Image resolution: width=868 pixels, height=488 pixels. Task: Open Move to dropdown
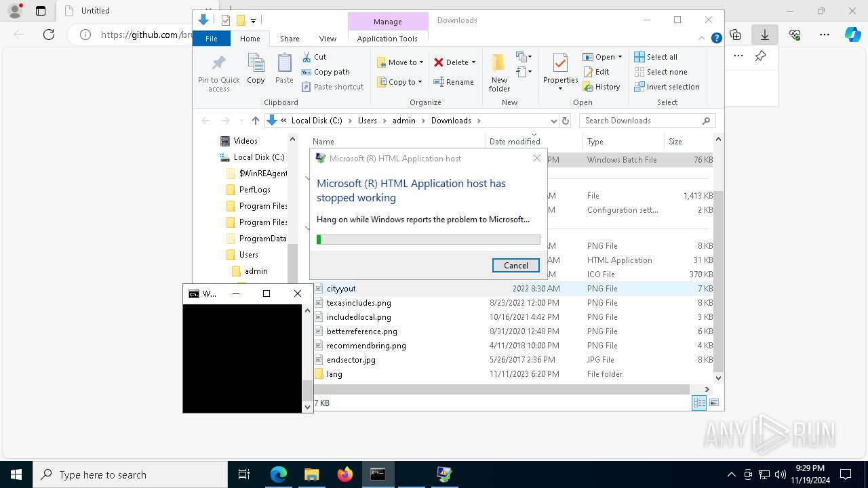pos(400,62)
